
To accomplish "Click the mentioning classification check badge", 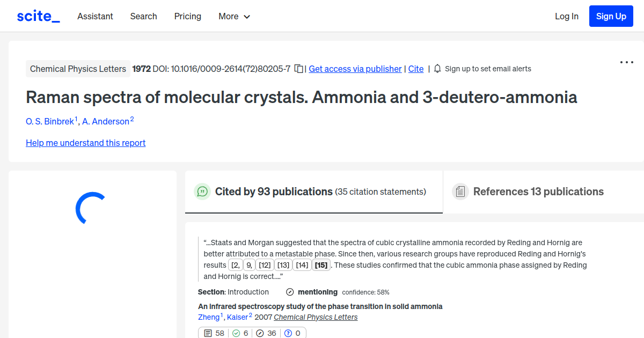I will [x=290, y=292].
